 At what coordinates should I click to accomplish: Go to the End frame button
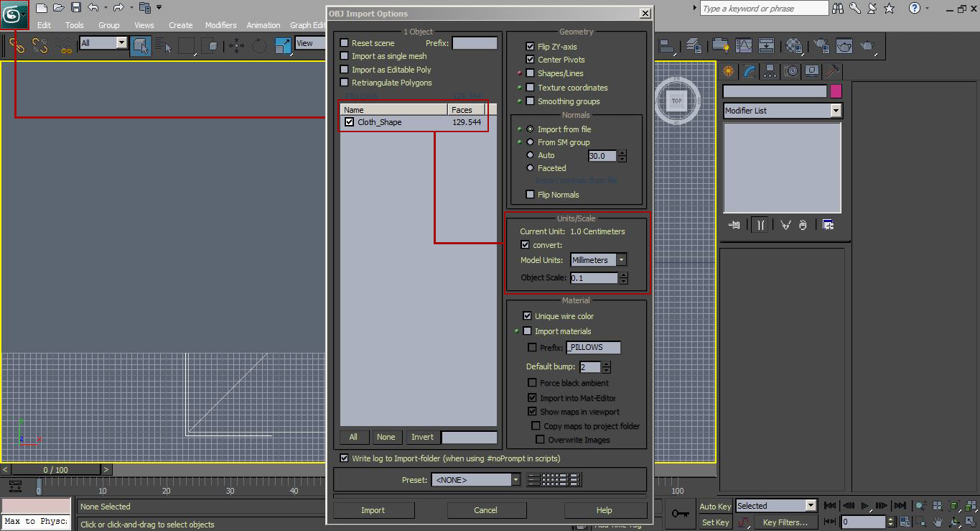[x=900, y=506]
